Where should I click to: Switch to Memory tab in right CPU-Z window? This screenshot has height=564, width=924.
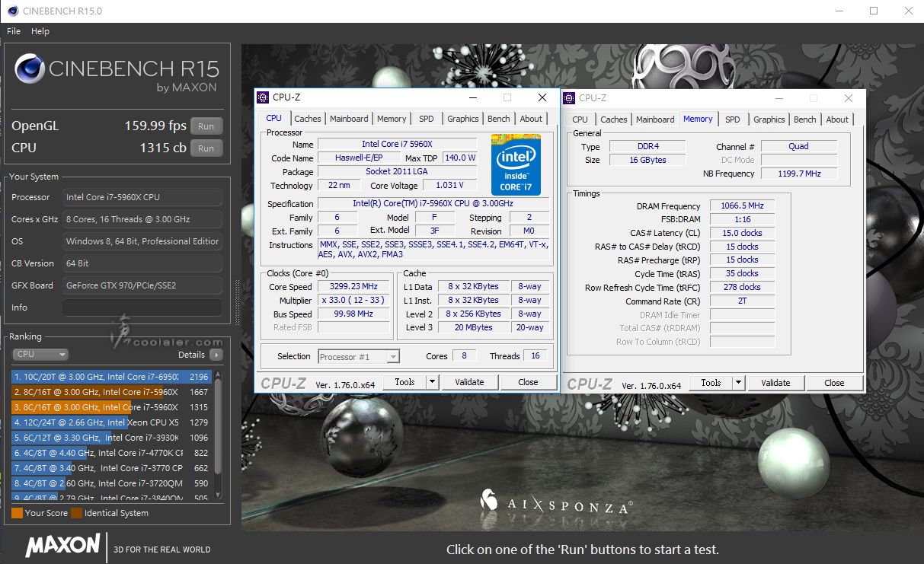coord(698,119)
